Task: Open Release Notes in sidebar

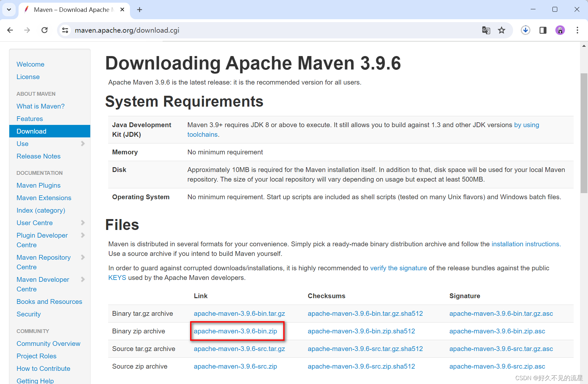Action: coord(38,156)
